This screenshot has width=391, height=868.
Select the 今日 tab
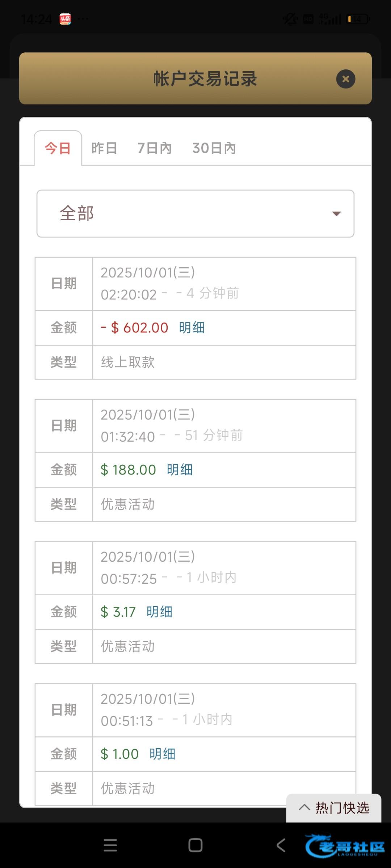[58, 148]
